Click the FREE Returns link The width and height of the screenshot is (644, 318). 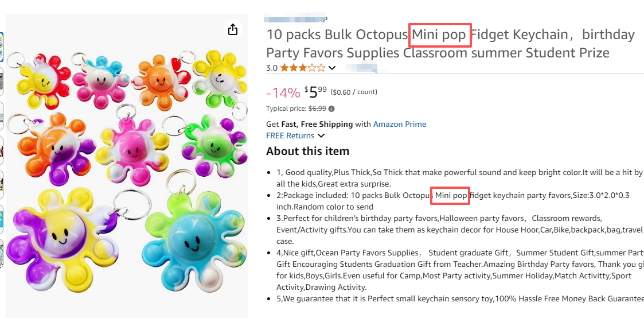click(290, 136)
